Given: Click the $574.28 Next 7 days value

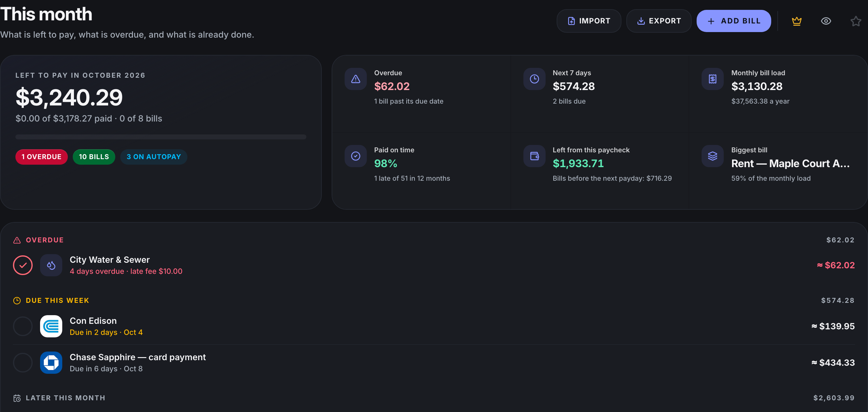Looking at the screenshot, I should pos(574,86).
